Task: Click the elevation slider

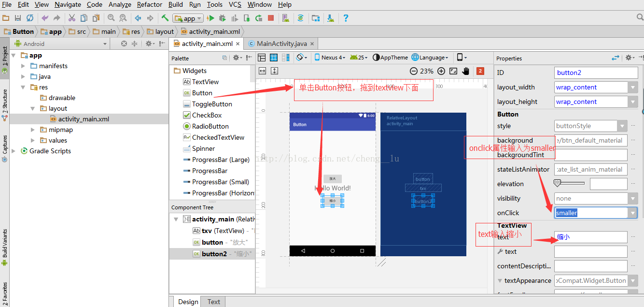Action: [x=569, y=183]
